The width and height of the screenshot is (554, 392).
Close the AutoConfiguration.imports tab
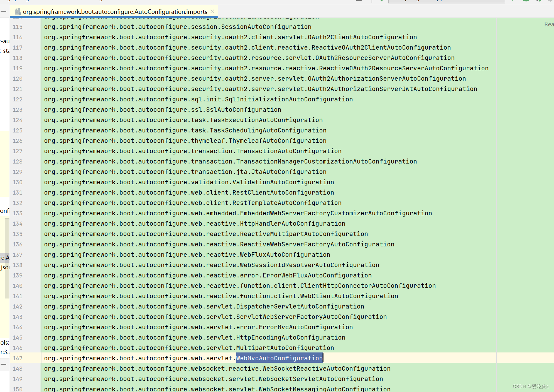(x=212, y=11)
